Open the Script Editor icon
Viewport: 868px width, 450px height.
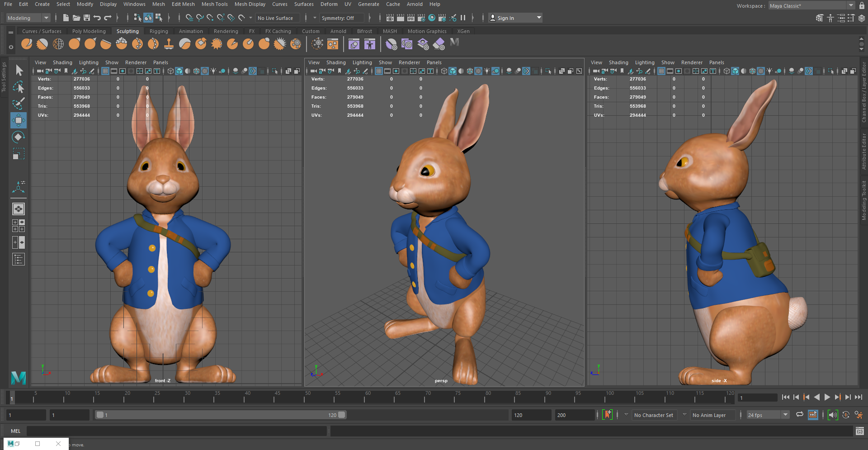pos(859,431)
